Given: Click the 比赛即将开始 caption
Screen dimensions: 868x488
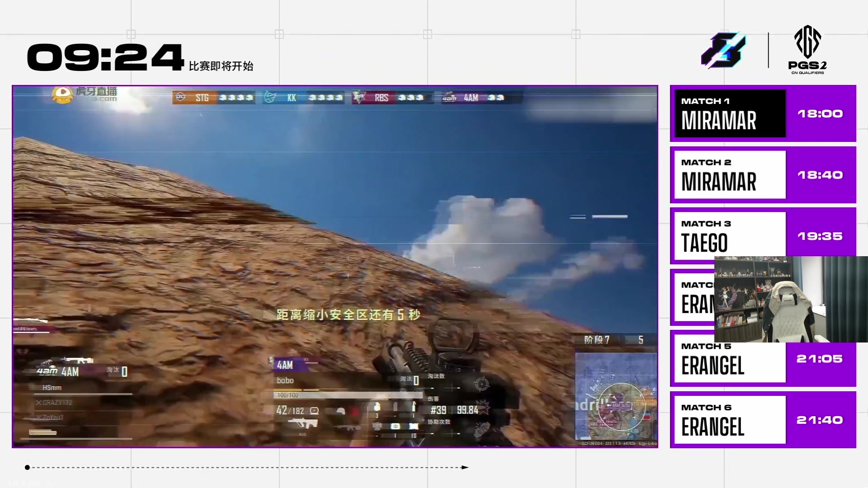Looking at the screenshot, I should pyautogui.click(x=221, y=66).
